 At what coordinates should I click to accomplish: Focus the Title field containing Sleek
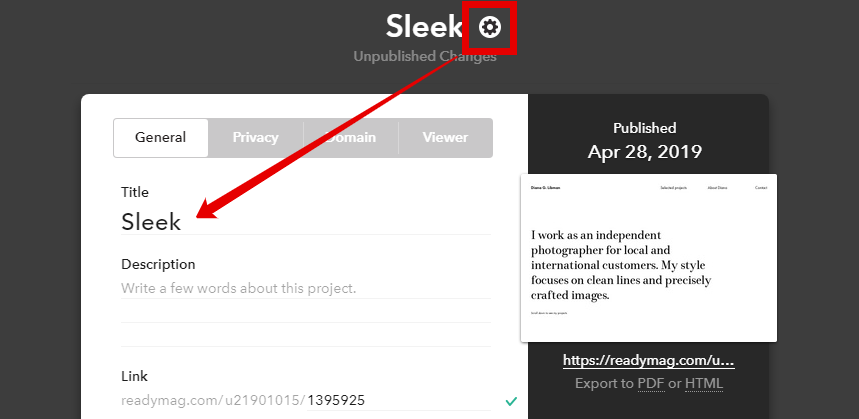(x=306, y=222)
